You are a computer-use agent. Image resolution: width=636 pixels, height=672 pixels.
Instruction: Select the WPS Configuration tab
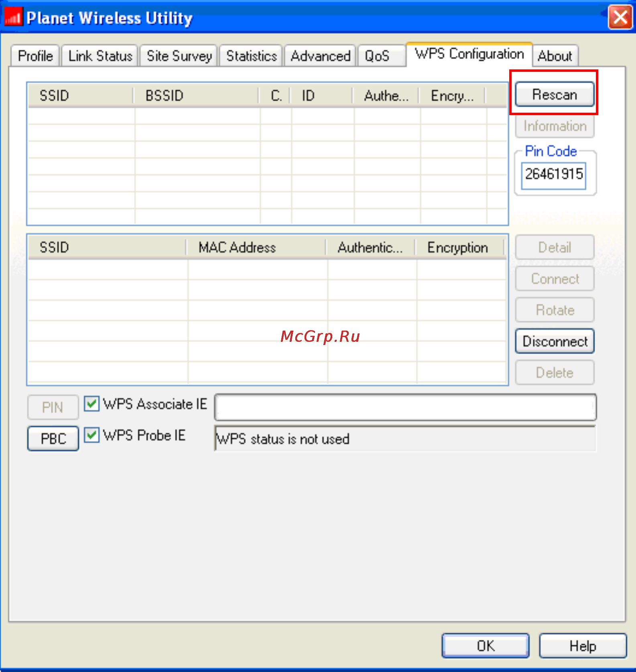point(469,54)
